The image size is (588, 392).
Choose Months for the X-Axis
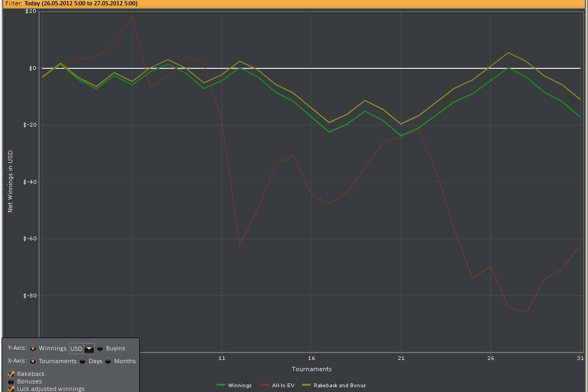(x=108, y=361)
